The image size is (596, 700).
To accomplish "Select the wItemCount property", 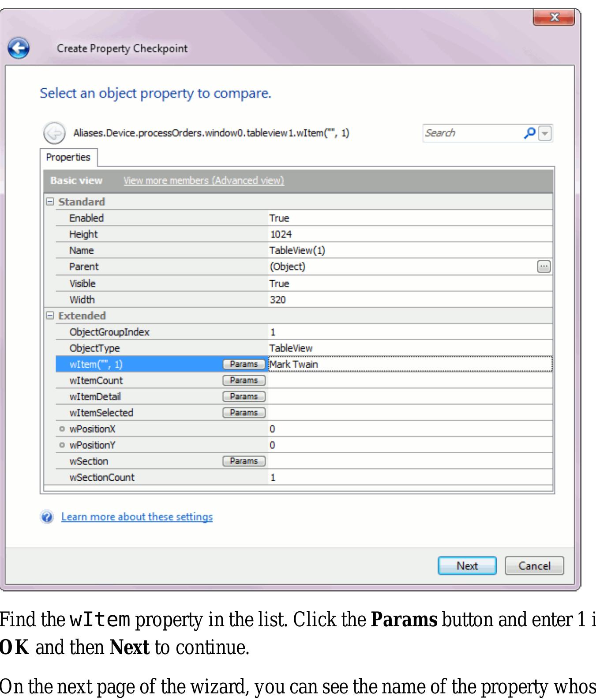I will [304, 380].
